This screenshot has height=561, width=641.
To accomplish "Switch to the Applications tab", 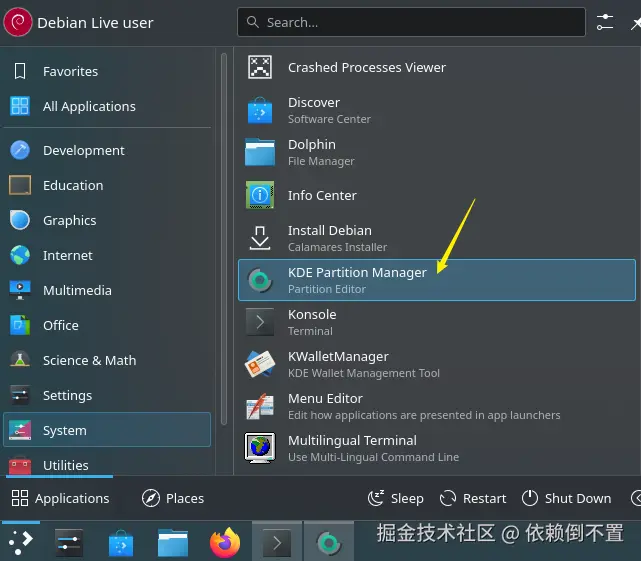I will point(60,498).
